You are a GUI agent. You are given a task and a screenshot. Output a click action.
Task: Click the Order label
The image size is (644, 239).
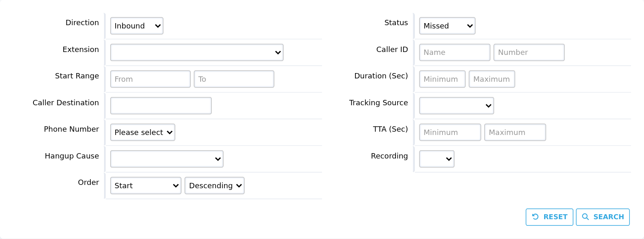[x=88, y=182]
